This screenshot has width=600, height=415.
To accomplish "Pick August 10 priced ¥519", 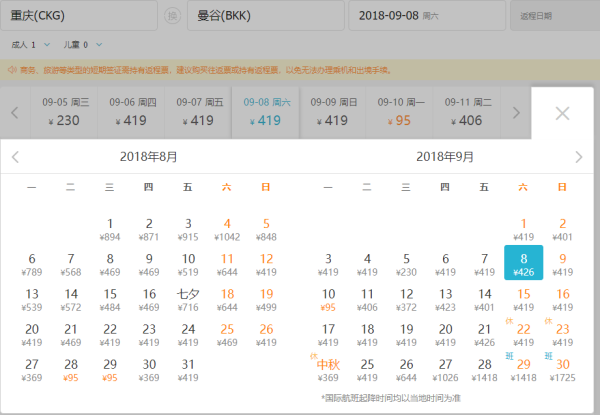I will click(x=188, y=265).
